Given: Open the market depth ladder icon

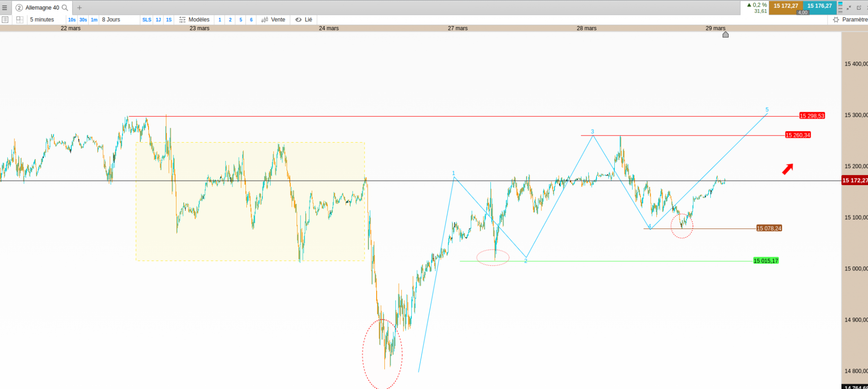Looking at the screenshot, I should click(x=840, y=7).
